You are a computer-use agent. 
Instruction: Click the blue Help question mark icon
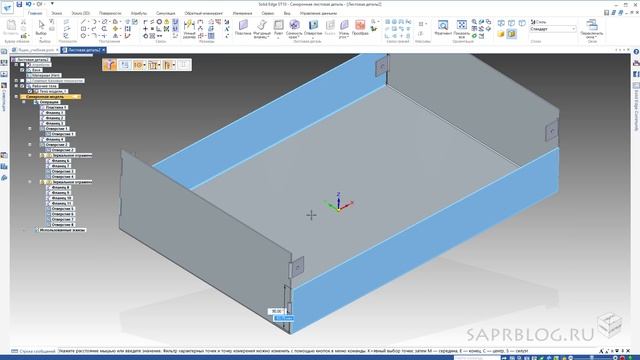click(636, 52)
